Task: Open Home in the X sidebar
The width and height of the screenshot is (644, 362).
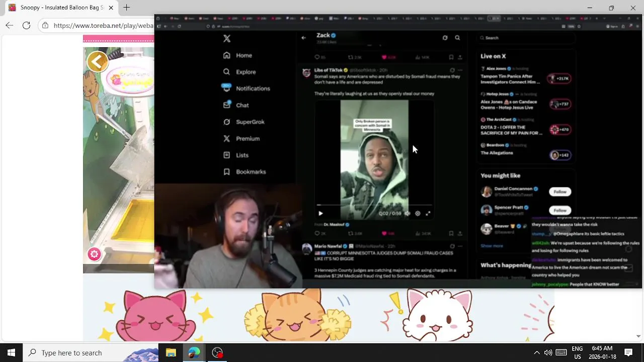Action: [237, 55]
